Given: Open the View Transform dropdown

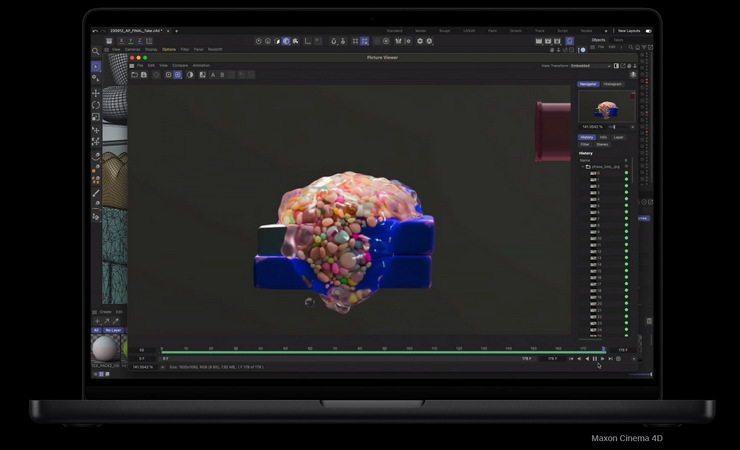Looking at the screenshot, I should click(x=591, y=65).
